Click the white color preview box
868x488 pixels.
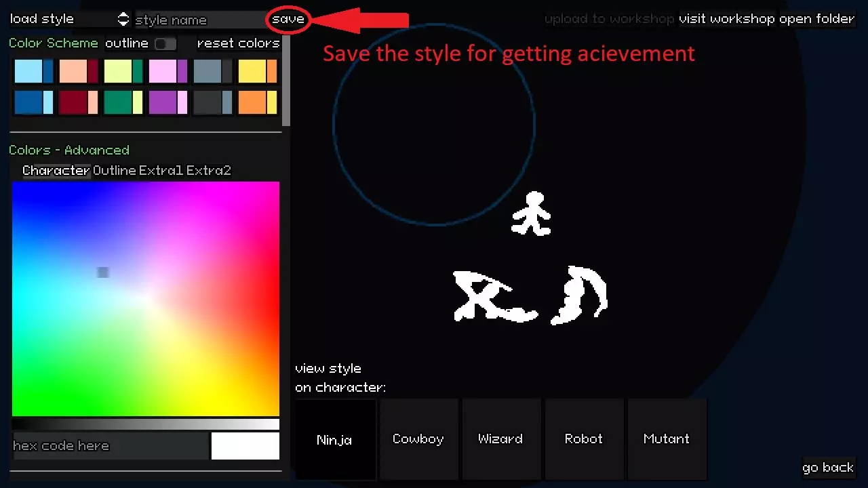tap(245, 446)
